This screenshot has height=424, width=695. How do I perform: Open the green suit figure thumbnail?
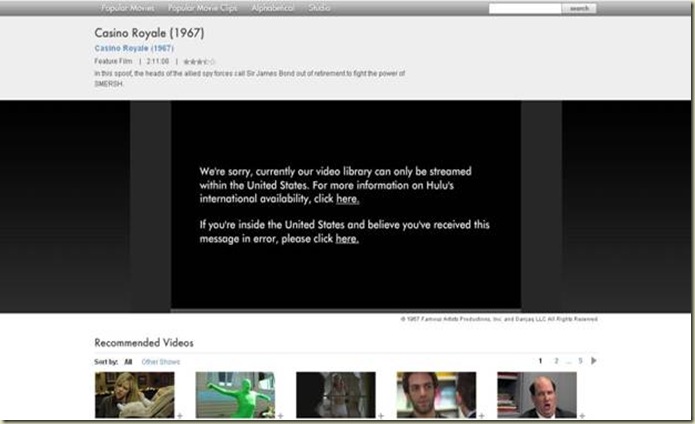(235, 395)
